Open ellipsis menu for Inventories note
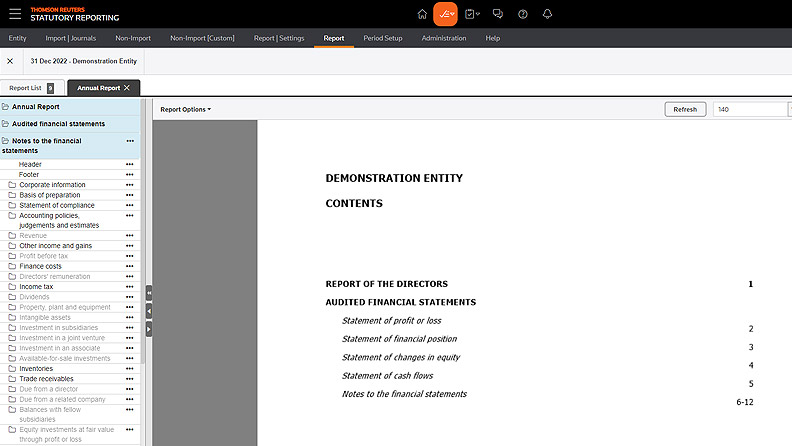The image size is (792, 446). click(x=129, y=369)
